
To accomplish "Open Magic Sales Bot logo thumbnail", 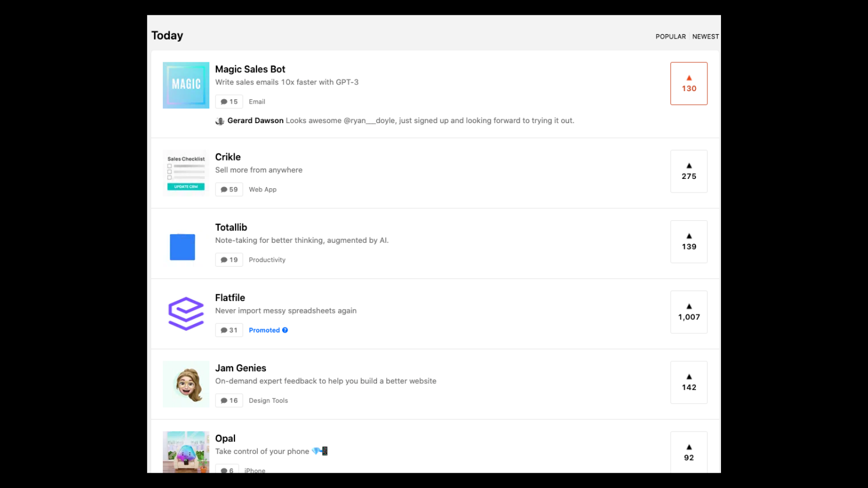I will (x=186, y=85).
